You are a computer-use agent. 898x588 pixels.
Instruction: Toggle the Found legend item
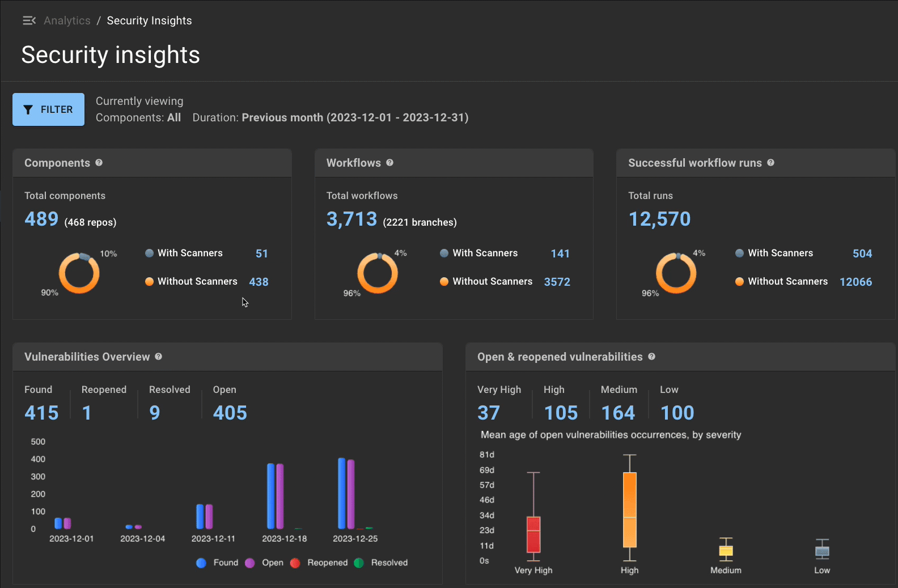217,562
